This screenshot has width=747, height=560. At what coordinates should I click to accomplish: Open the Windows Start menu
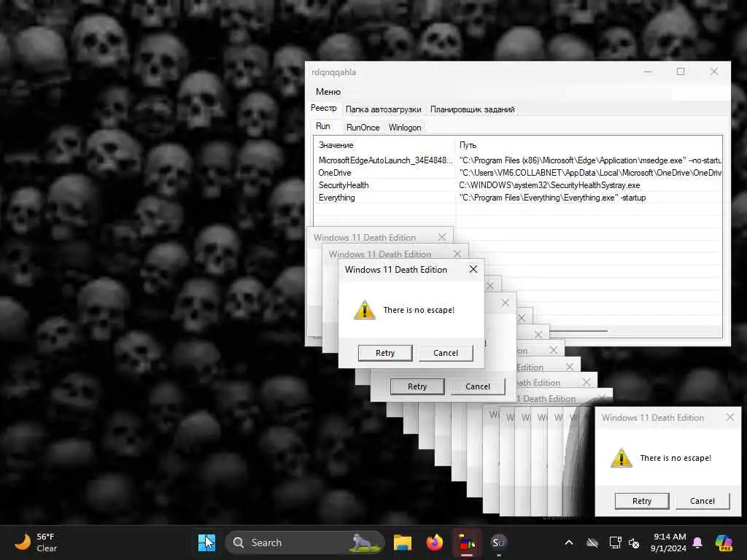[x=206, y=542]
